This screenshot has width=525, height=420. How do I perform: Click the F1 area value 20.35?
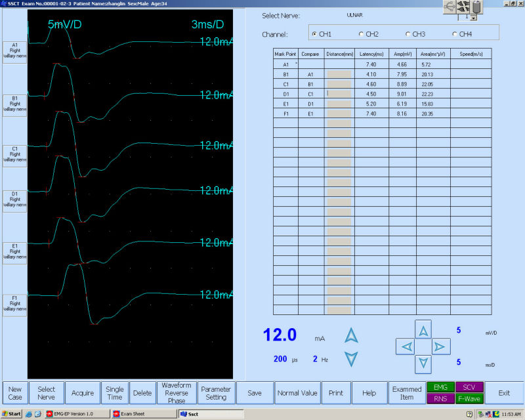point(427,114)
